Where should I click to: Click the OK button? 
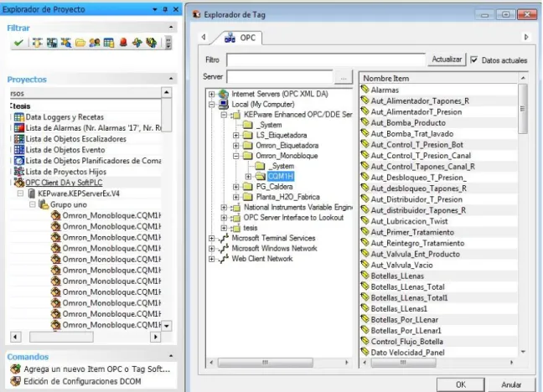[461, 384]
